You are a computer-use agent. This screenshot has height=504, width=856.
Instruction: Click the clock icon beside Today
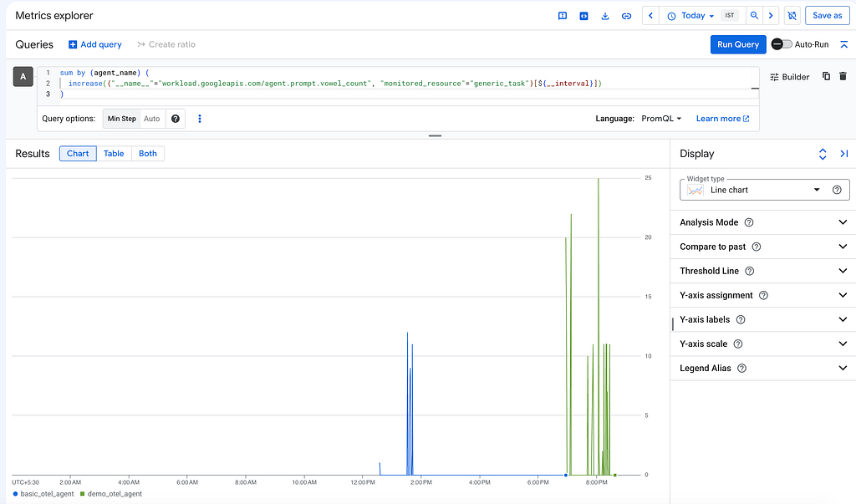671,16
